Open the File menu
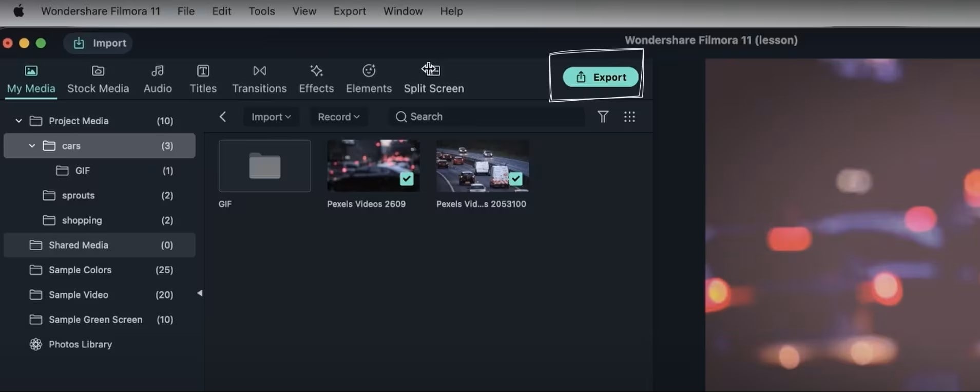 [186, 11]
